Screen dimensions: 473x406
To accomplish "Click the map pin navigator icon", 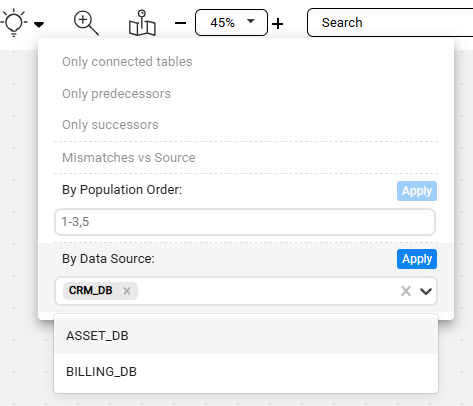I will [x=142, y=23].
